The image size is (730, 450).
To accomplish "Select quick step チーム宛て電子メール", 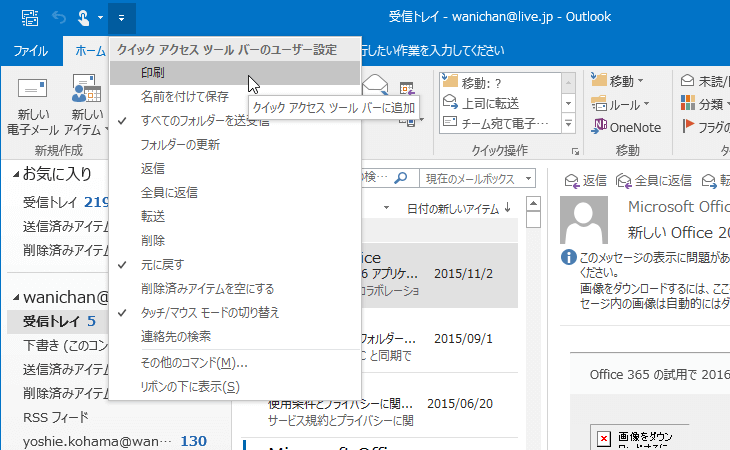I will (500, 123).
